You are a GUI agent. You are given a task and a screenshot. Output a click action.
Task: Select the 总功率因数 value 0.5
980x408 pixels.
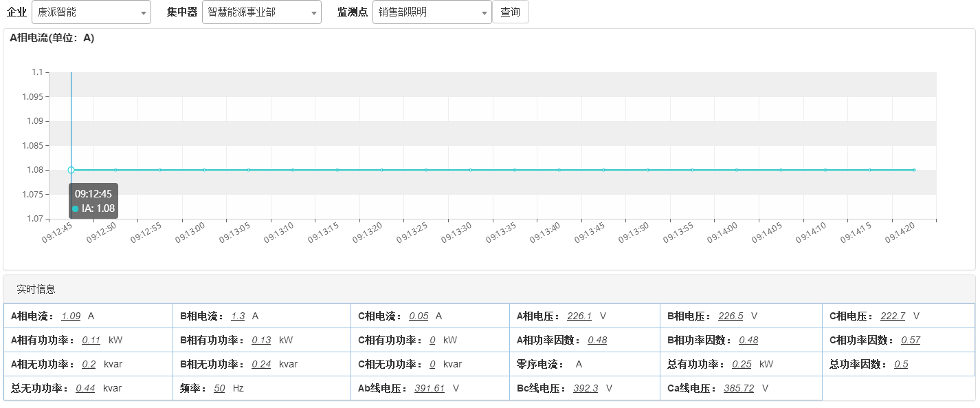click(900, 364)
